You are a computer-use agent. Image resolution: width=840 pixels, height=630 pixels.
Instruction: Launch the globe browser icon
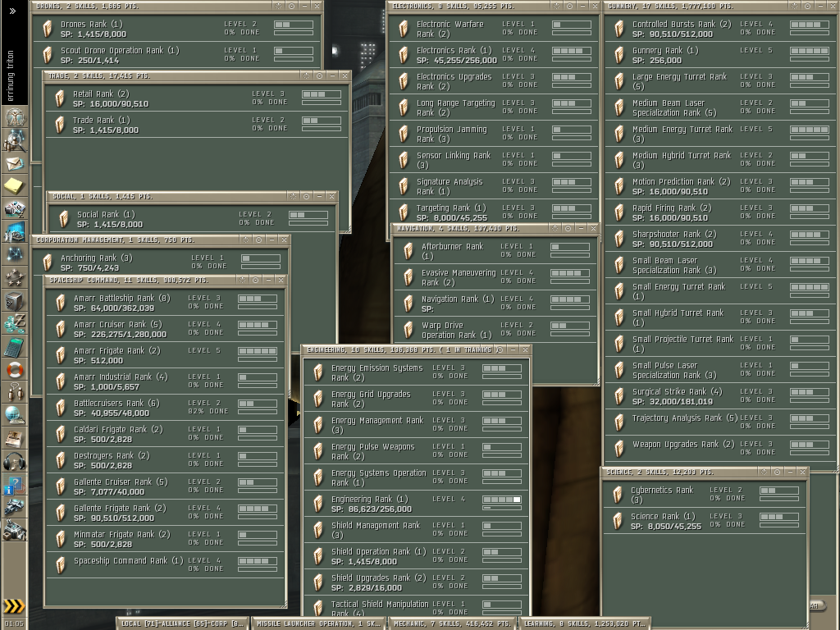coord(15,416)
